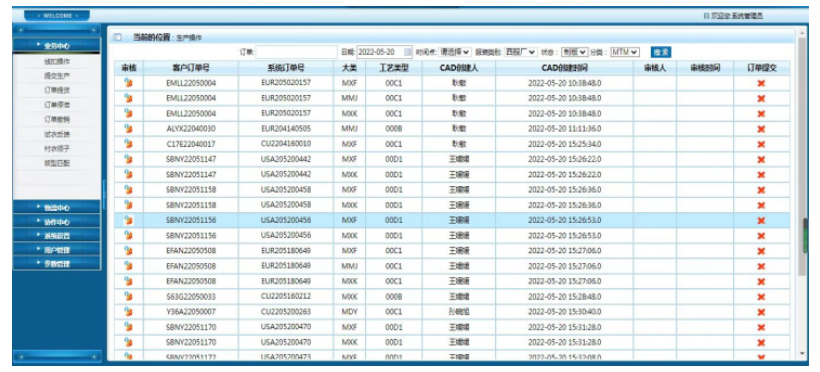The width and height of the screenshot is (820, 372).
Task: Click red X for SBNY22051156 MXK row
Action: point(761,236)
